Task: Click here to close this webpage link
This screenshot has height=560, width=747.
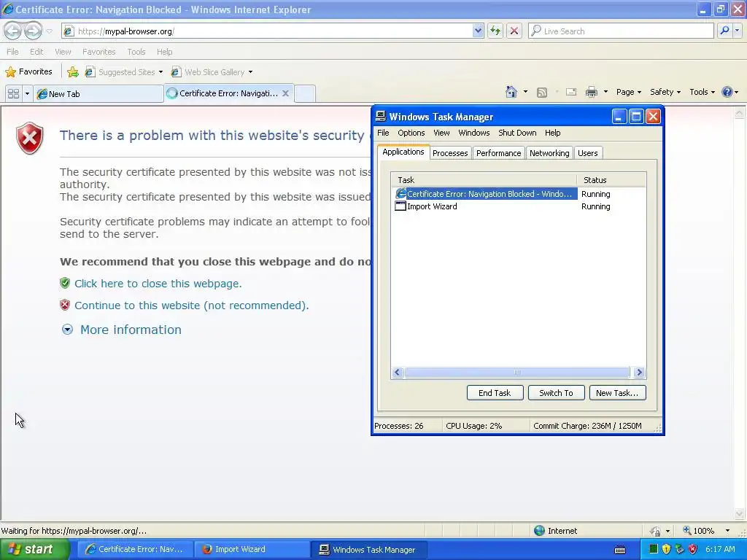Action: (158, 284)
